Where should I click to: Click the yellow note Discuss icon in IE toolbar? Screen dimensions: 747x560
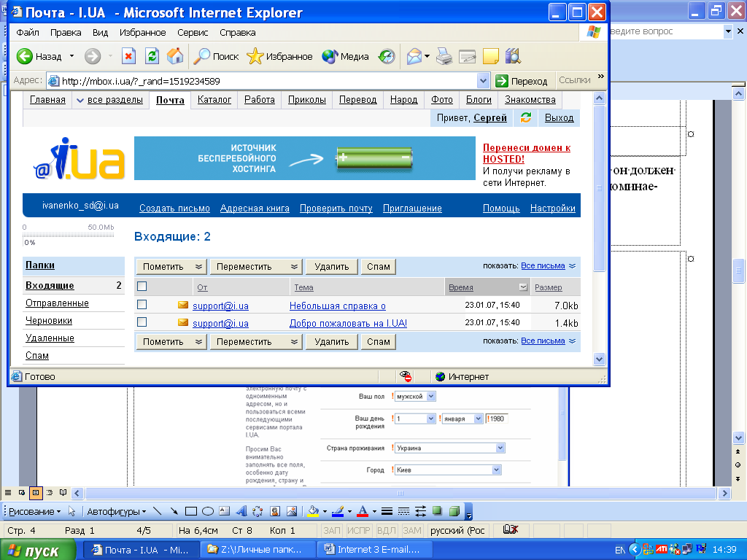491,56
